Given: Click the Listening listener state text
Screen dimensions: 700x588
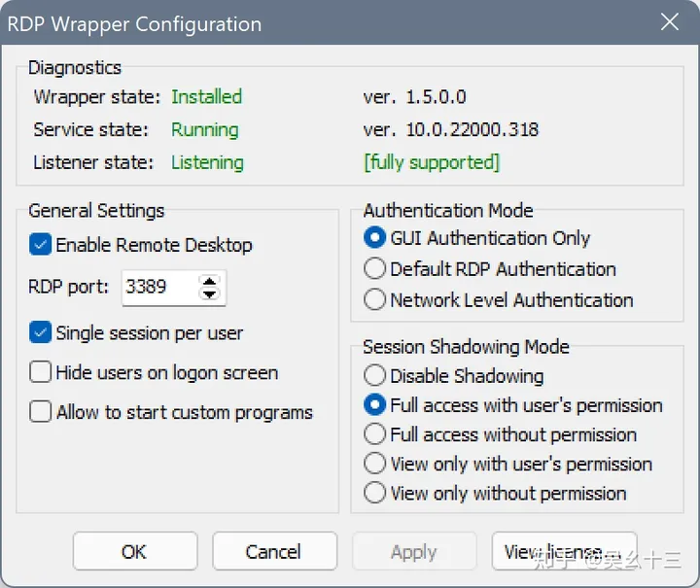Looking at the screenshot, I should click(x=208, y=163).
